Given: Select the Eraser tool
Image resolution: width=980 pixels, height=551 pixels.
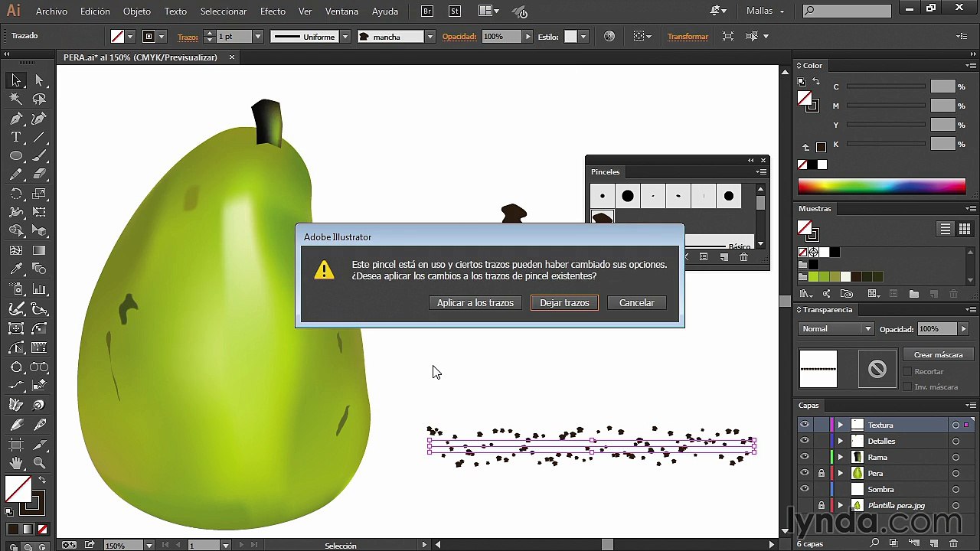Looking at the screenshot, I should pyautogui.click(x=40, y=174).
